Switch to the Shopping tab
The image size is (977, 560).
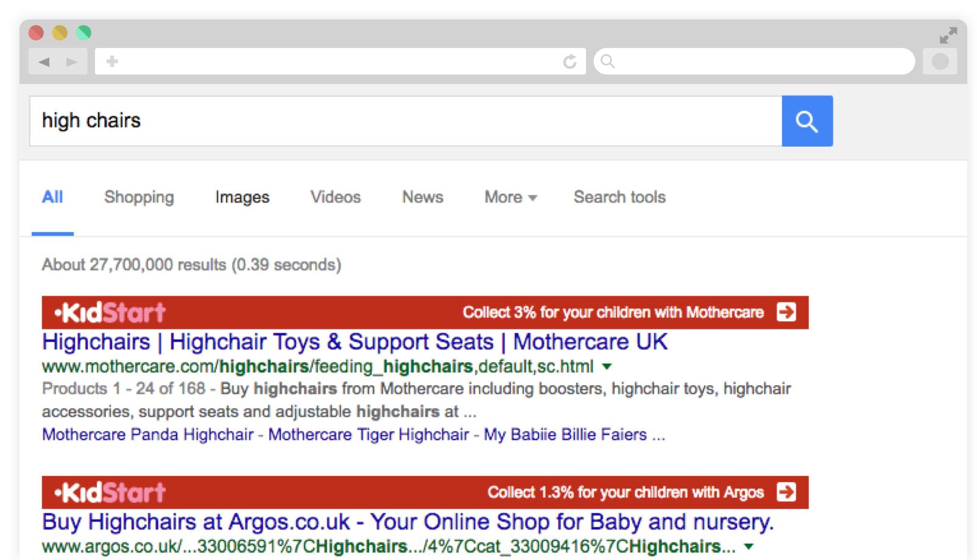[x=139, y=197]
